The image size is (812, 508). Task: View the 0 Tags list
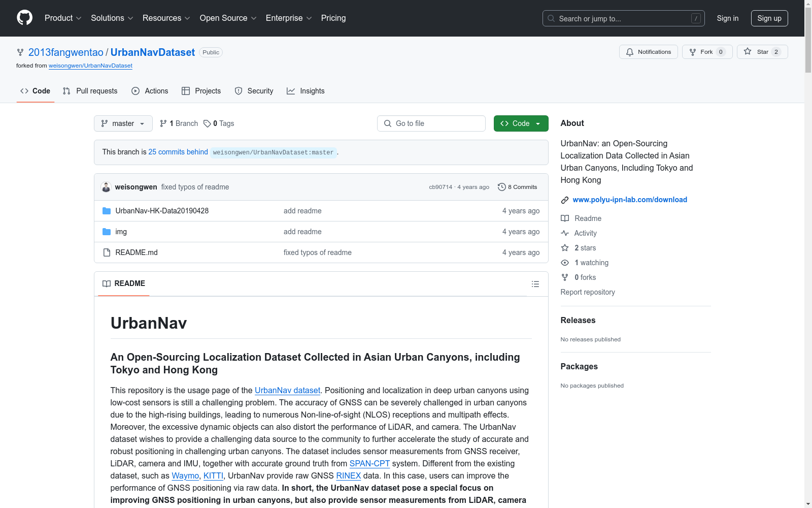tap(219, 123)
